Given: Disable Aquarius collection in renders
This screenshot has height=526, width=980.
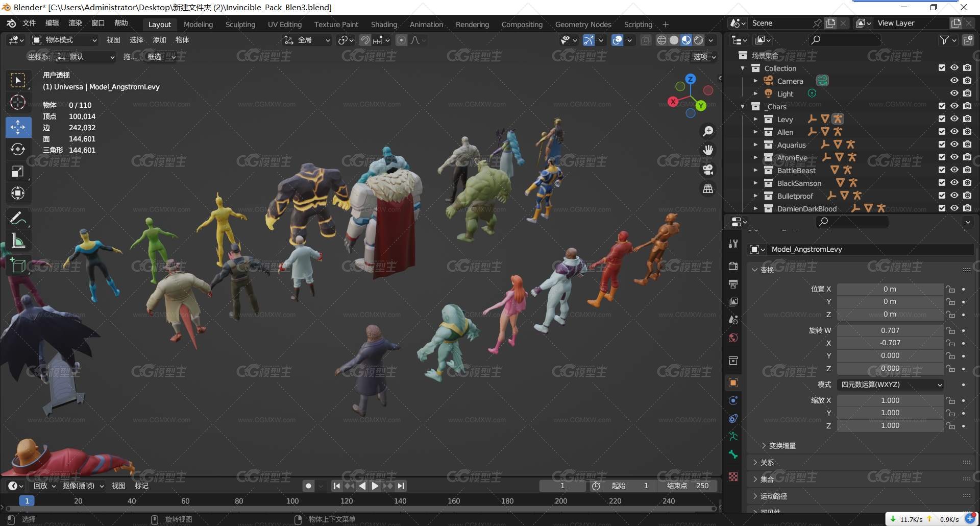Looking at the screenshot, I should pos(967,145).
